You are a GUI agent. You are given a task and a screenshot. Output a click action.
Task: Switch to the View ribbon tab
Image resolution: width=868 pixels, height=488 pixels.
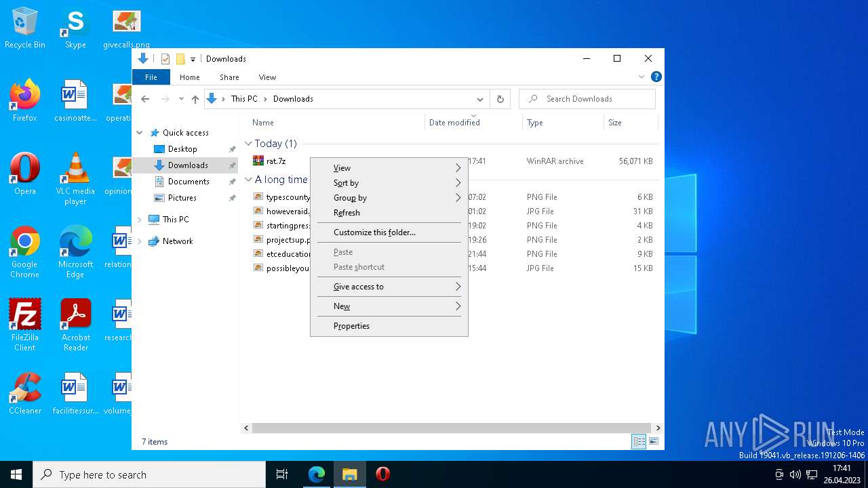click(x=267, y=77)
